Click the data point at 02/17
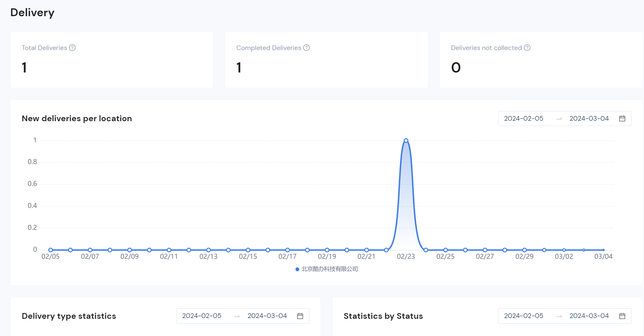 click(x=287, y=250)
